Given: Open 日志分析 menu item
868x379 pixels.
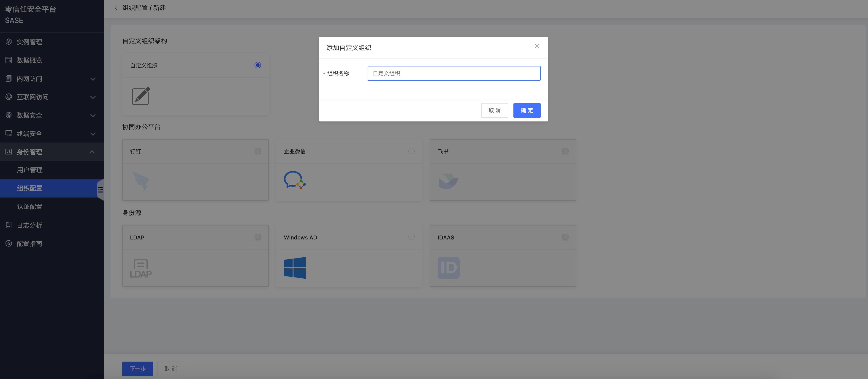Looking at the screenshot, I should pyautogui.click(x=52, y=225).
